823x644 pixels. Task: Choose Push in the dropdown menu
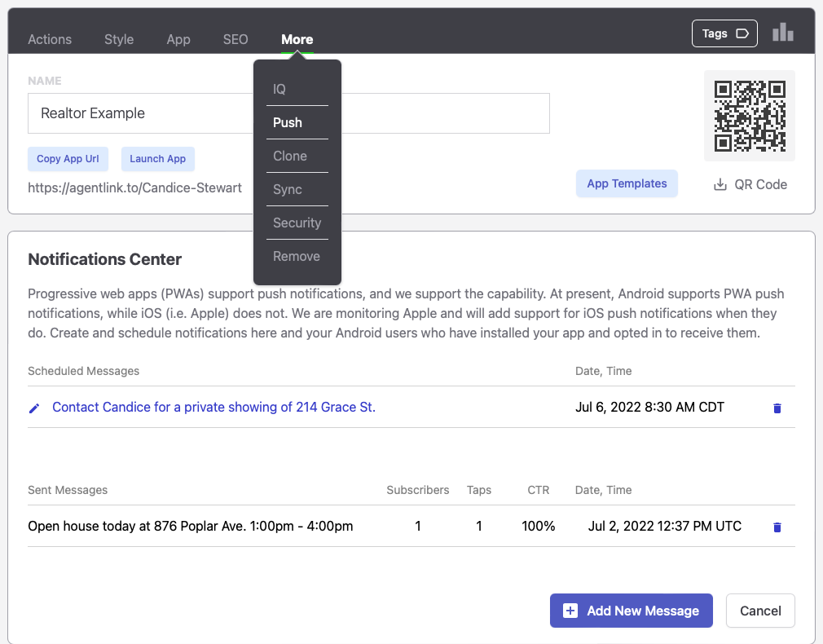pos(288,122)
